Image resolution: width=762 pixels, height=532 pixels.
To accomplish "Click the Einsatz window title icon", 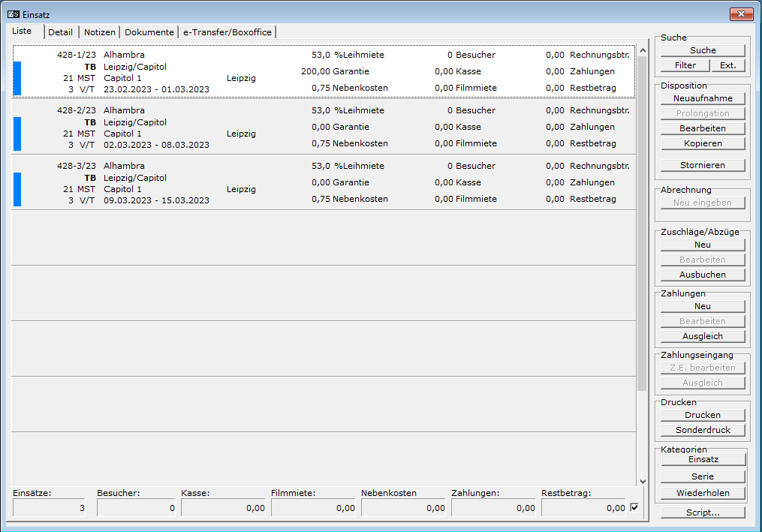I will point(13,14).
